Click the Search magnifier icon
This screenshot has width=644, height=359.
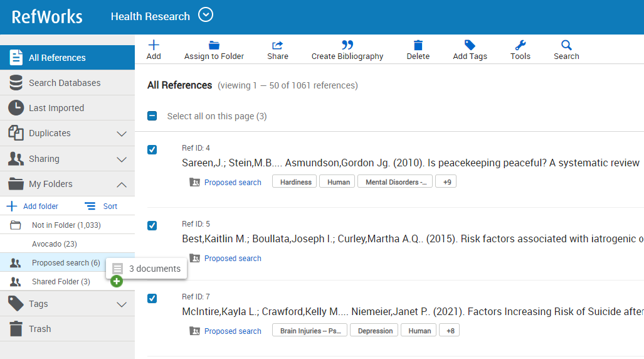point(566,45)
